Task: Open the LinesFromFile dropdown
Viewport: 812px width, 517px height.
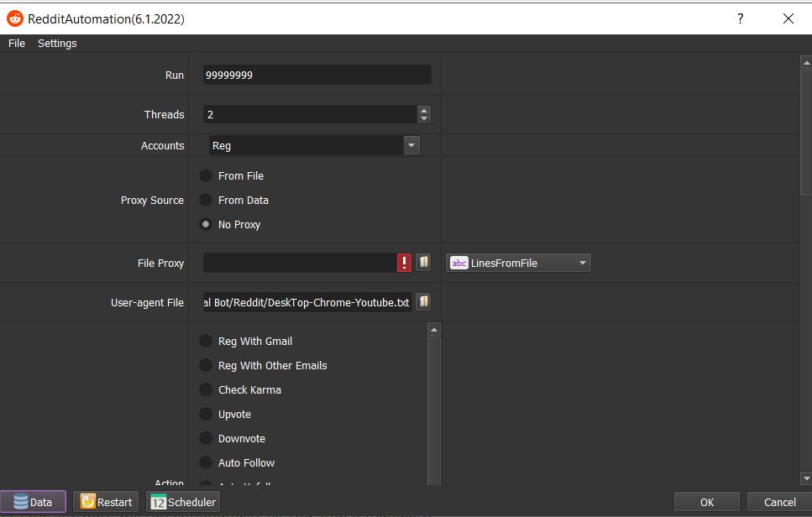Action: pos(518,263)
